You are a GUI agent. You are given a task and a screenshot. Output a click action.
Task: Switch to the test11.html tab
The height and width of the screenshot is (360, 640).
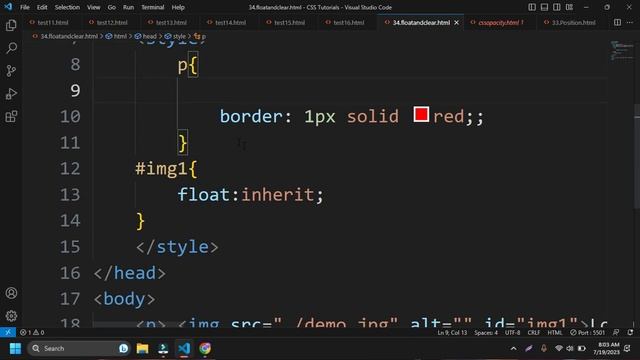[53, 22]
